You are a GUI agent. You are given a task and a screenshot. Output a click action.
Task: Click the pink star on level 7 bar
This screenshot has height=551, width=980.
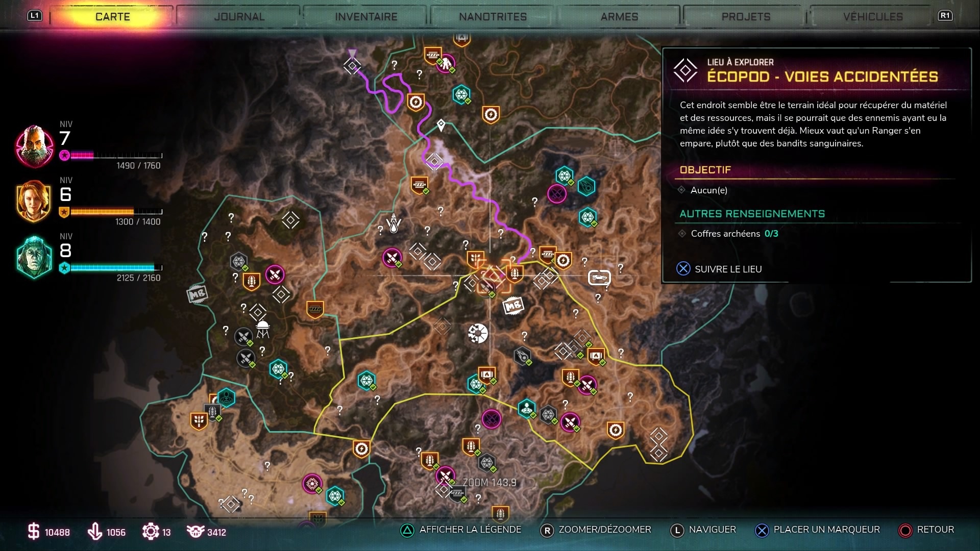tap(64, 156)
